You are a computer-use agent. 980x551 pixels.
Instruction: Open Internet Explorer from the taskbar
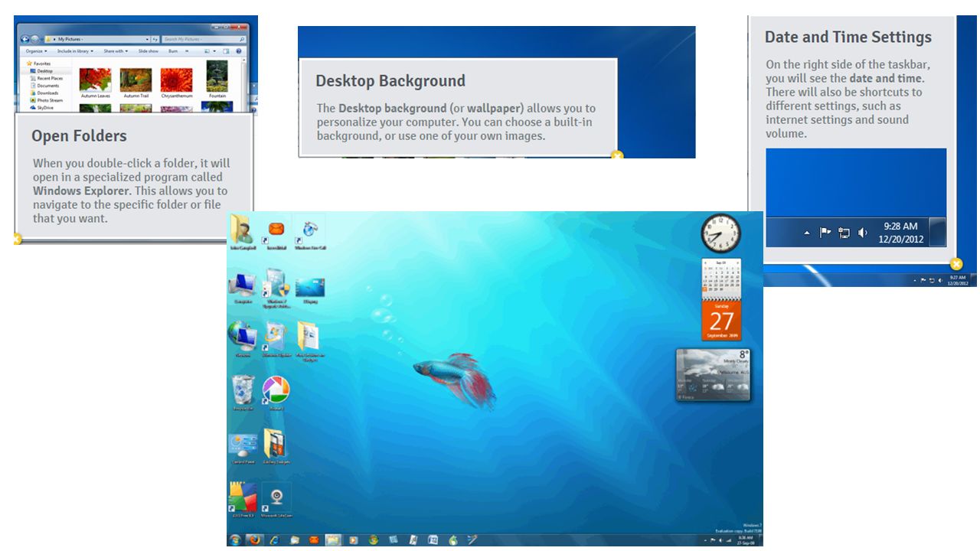point(274,540)
